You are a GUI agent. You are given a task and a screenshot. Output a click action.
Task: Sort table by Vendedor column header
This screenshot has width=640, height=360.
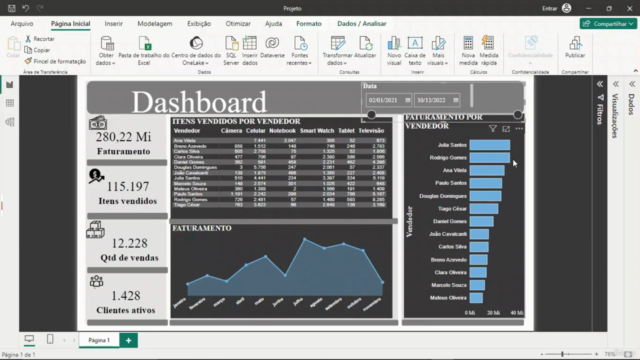[x=187, y=131]
